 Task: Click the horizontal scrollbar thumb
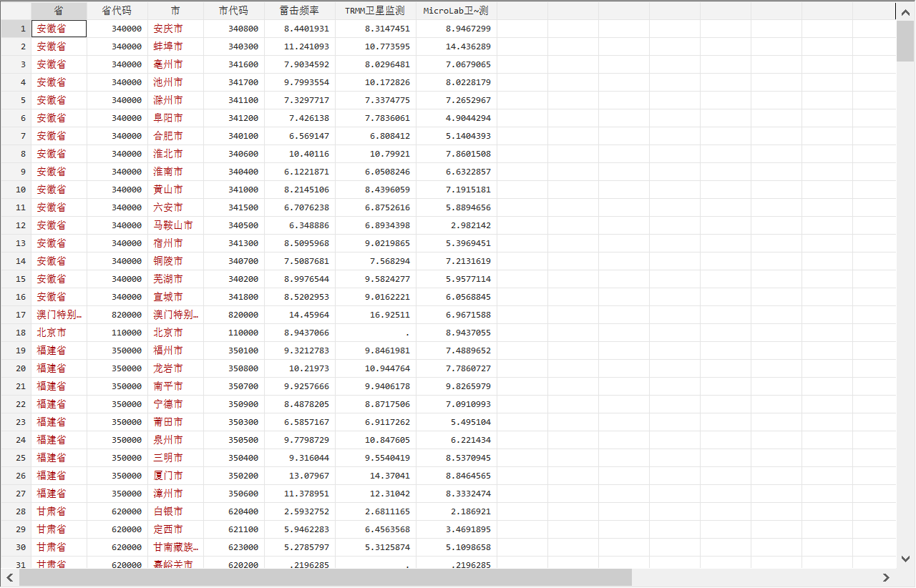pos(326,577)
